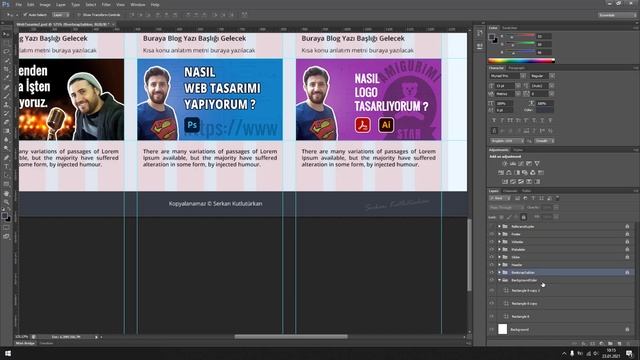Add a Color Balance adjustment layer
This screenshot has height=360, width=640.
tap(509, 173)
